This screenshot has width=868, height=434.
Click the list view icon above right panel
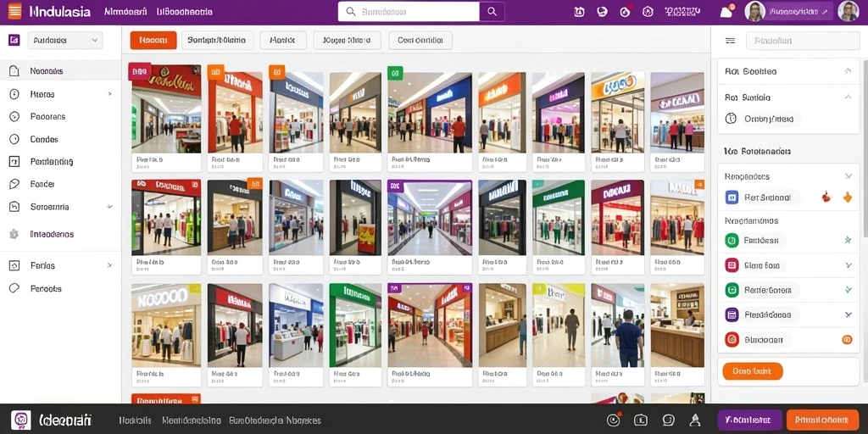tap(730, 41)
